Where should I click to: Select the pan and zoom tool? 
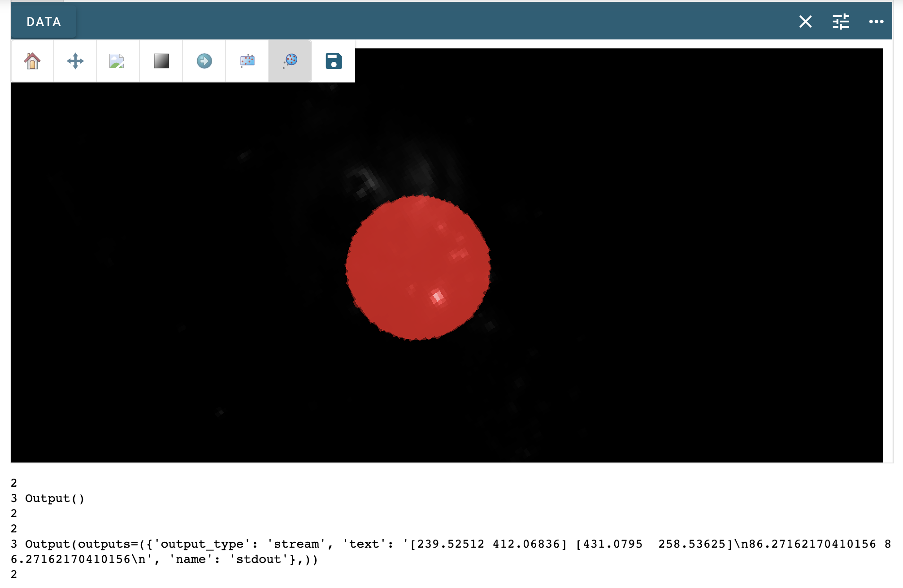click(x=74, y=61)
